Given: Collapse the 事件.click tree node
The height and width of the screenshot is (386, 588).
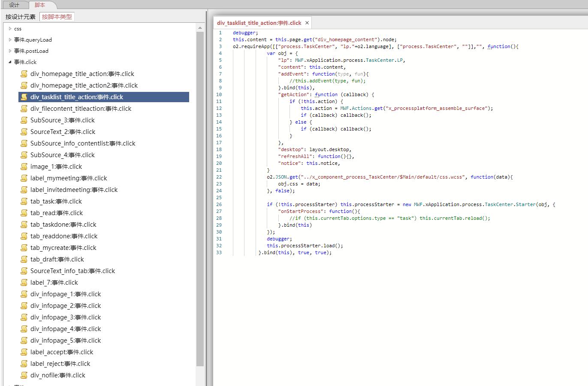Looking at the screenshot, I should click(x=10, y=62).
